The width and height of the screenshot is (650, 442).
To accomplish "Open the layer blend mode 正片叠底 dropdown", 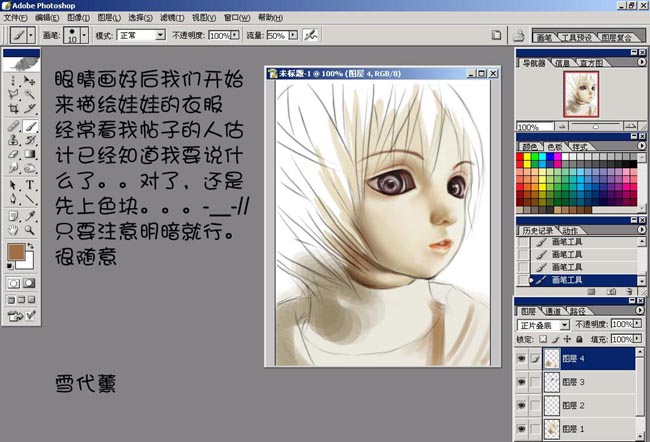I will click(x=543, y=325).
